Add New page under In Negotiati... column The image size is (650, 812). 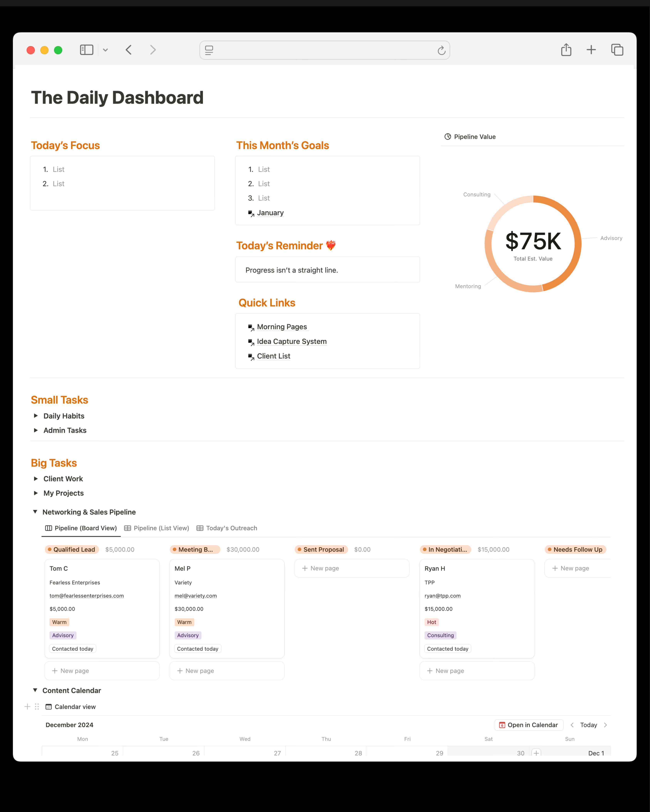point(477,671)
